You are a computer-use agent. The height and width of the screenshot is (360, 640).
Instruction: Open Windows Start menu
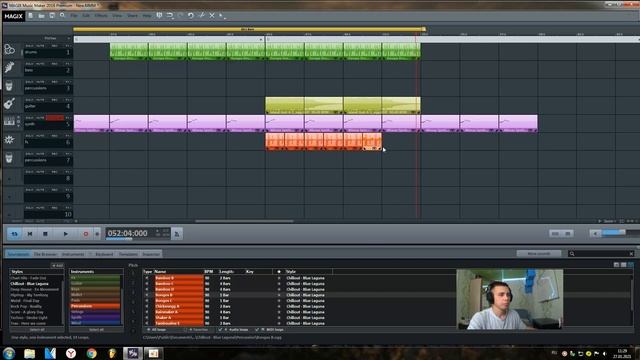(9, 353)
